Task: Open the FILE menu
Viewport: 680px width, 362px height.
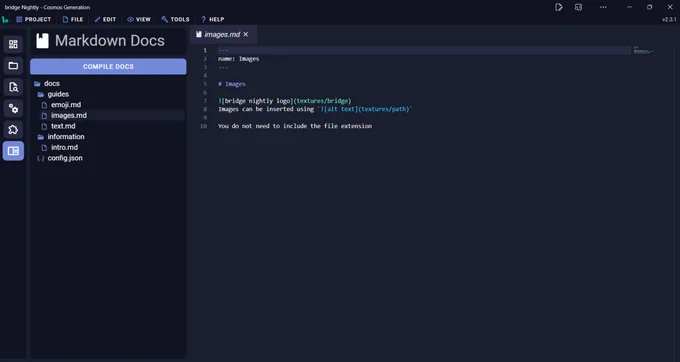Action: coord(73,20)
